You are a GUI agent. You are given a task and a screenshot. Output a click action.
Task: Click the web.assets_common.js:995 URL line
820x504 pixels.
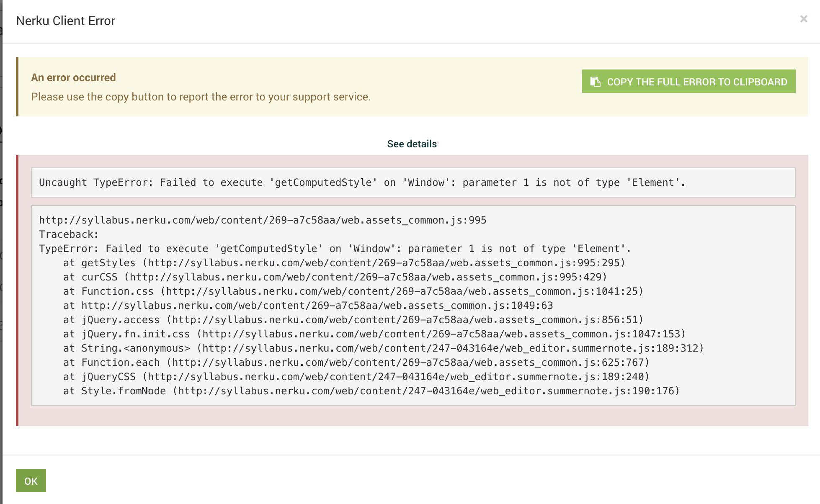263,220
